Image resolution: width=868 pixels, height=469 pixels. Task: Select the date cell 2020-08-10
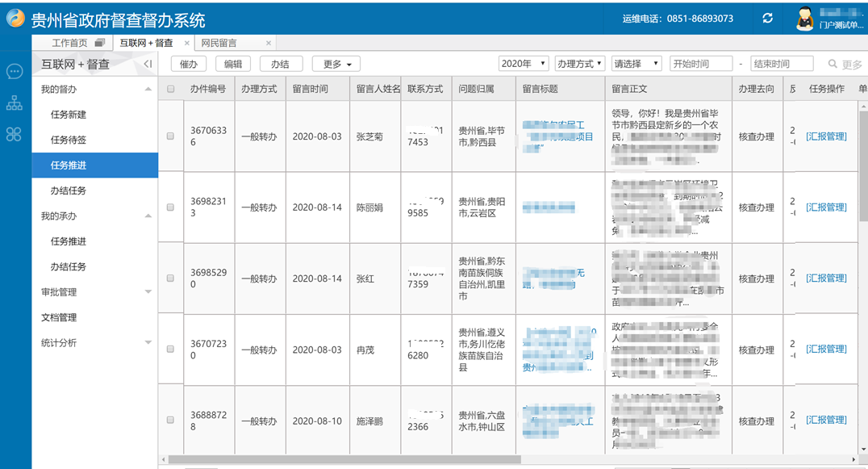(x=318, y=421)
